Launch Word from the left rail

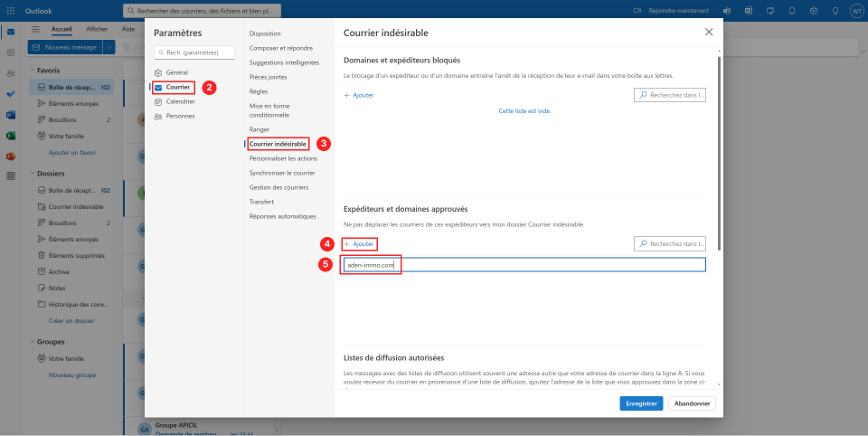pos(11,115)
